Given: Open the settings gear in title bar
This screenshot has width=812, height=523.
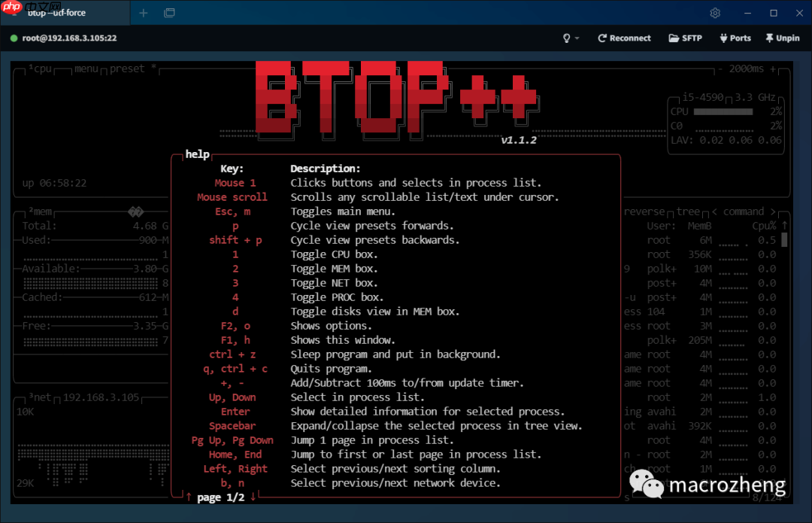Looking at the screenshot, I should pos(715,13).
